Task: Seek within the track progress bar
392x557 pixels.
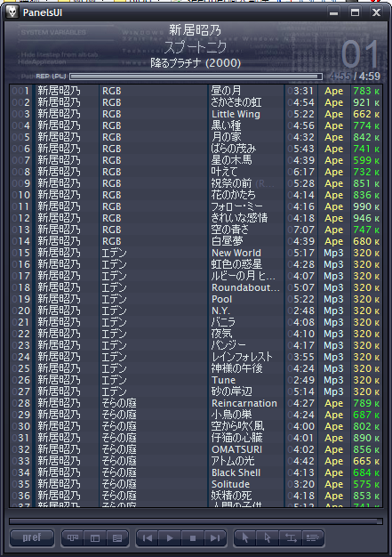Action: click(196, 77)
